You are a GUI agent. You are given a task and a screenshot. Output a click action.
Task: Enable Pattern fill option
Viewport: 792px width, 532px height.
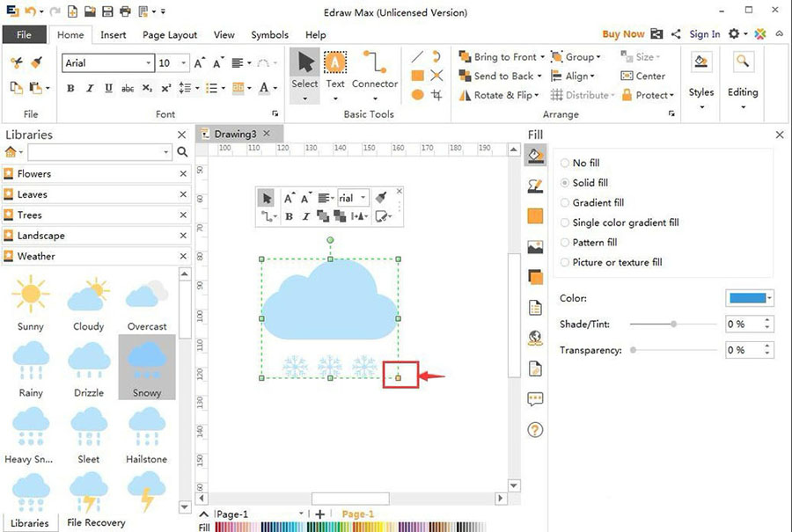point(565,242)
